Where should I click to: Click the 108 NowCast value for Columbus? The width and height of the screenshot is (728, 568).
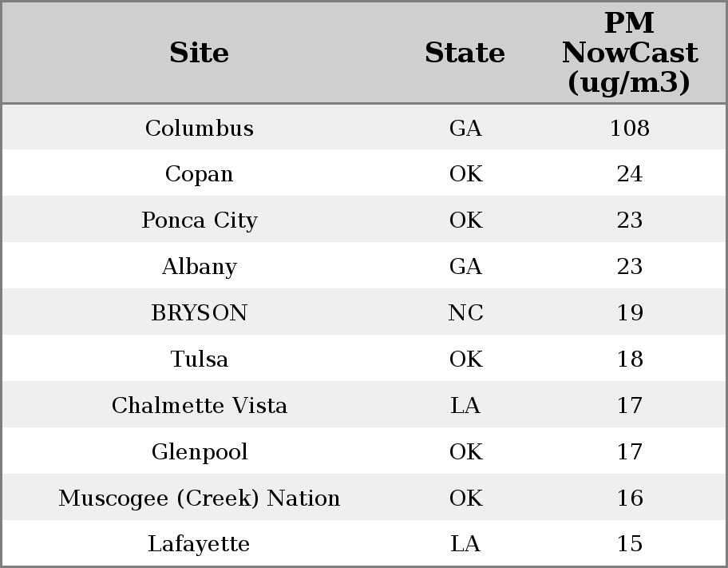629,128
